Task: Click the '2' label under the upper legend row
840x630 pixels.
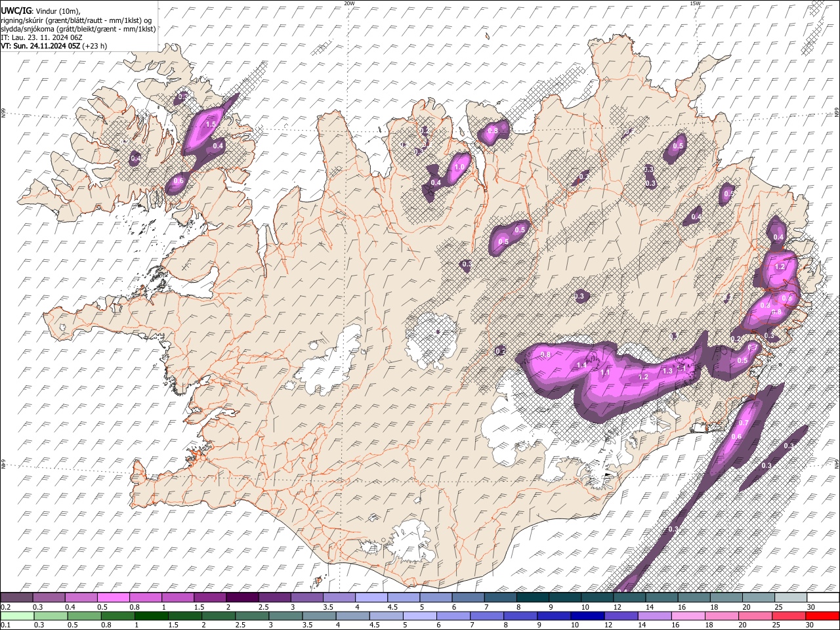Action: [228, 607]
